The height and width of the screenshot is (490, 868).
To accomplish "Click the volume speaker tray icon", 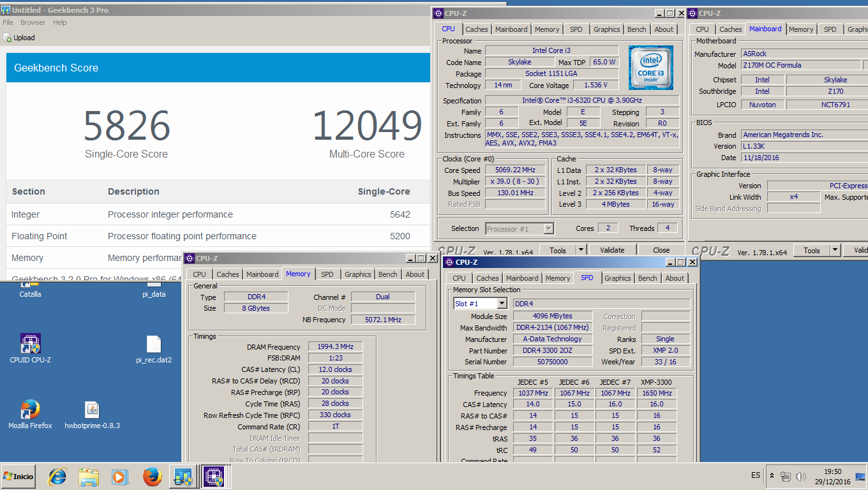I will [x=801, y=476].
